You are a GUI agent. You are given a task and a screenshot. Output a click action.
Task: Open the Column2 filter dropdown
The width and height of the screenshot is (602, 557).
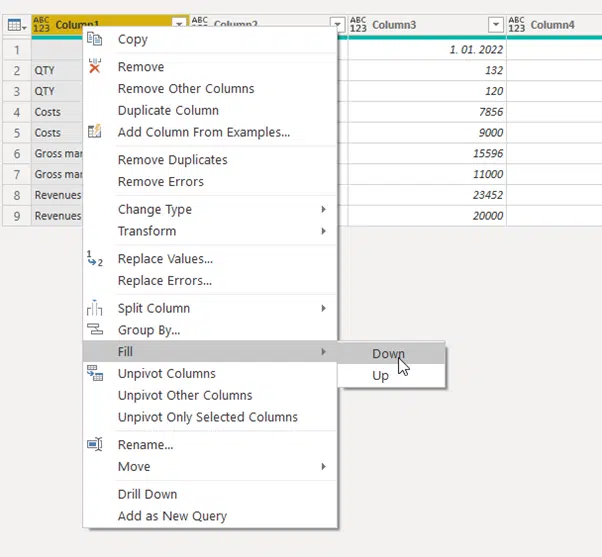pos(337,24)
